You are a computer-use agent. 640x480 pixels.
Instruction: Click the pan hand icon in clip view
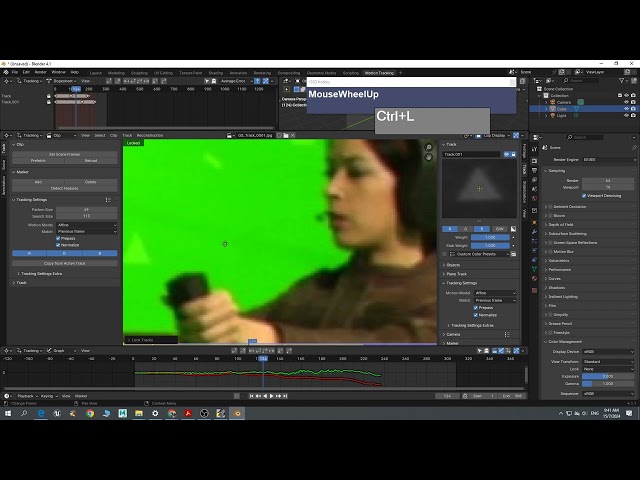click(429, 157)
